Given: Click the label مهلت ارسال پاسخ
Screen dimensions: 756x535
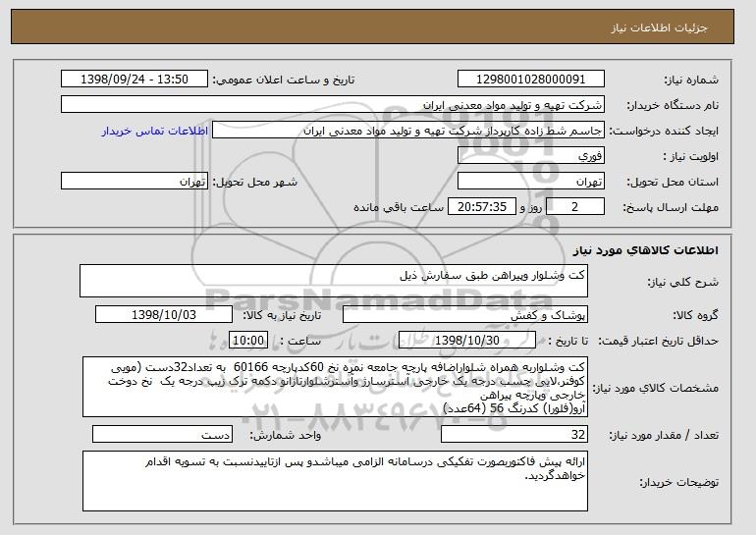Looking at the screenshot, I should (x=671, y=207).
